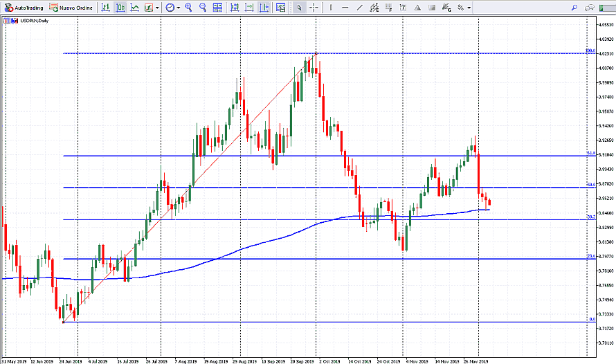Viewport: 616px width, 364px height.
Task: Select the horizontal line drawing tool
Action: click(345, 8)
